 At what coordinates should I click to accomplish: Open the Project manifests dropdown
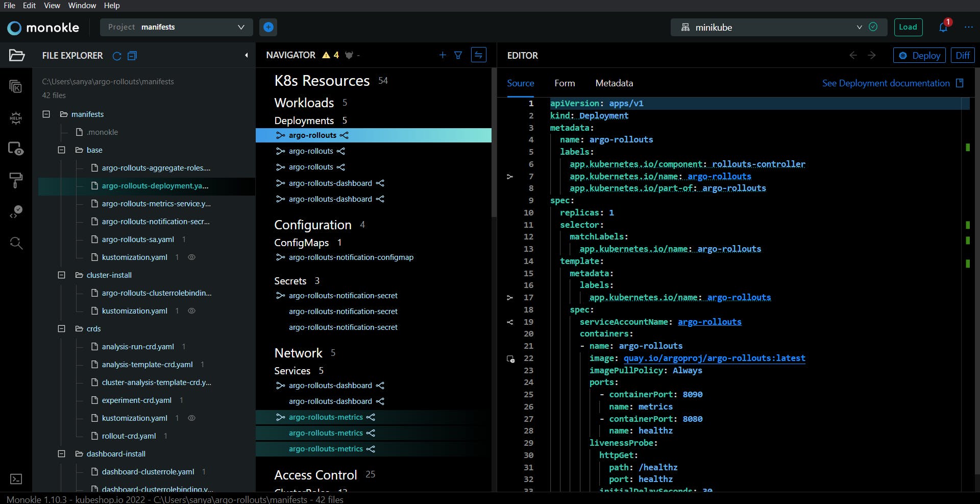point(177,27)
